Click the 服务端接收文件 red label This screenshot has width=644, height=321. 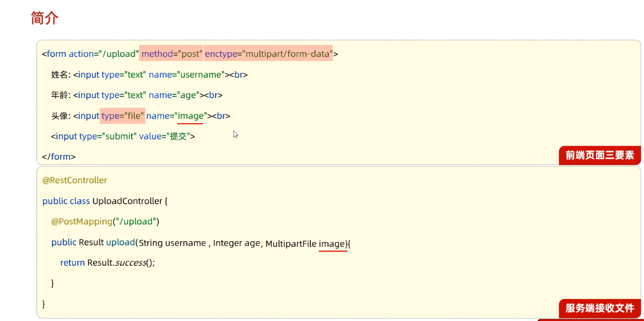599,308
